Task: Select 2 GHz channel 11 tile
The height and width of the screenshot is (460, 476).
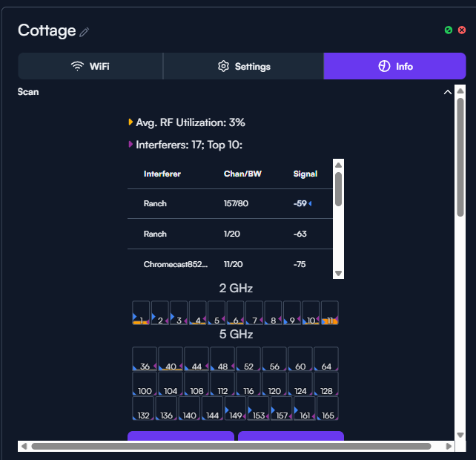Action: click(330, 312)
